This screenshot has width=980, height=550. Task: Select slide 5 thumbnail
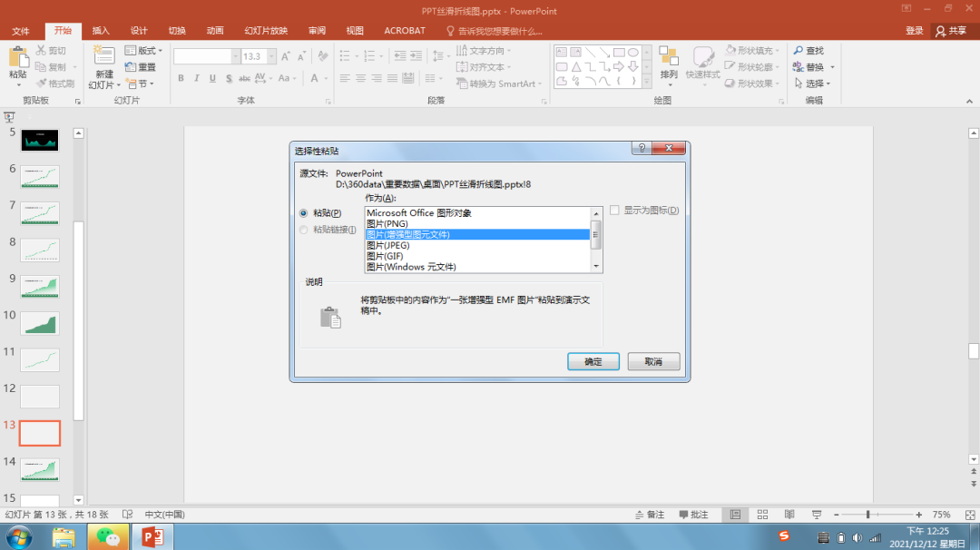[40, 140]
